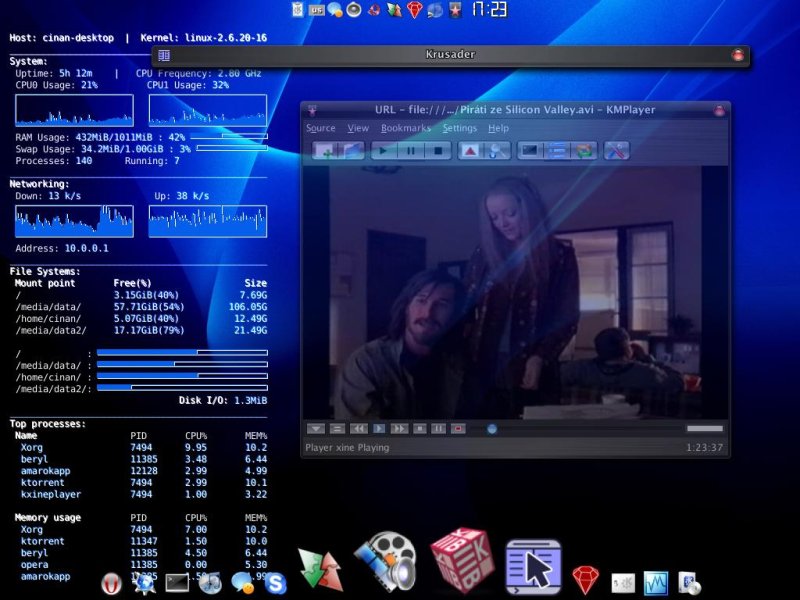Click the open folder icon in KMPlayer toolbar
This screenshot has height=600, width=800.
[x=352, y=151]
